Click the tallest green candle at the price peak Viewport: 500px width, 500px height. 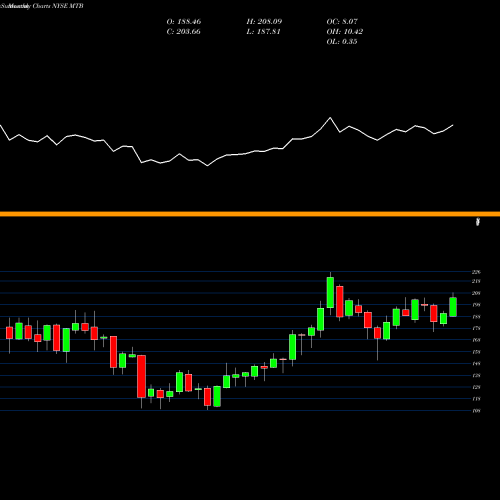click(330, 292)
